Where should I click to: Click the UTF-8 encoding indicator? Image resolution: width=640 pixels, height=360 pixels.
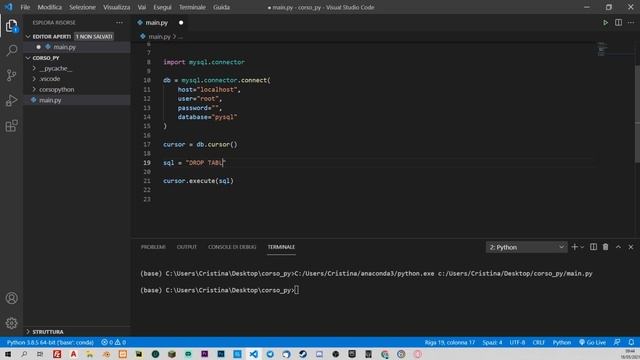click(x=517, y=342)
